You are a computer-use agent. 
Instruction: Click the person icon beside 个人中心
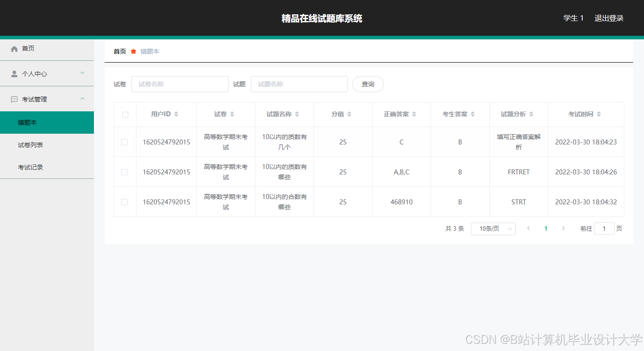click(14, 74)
